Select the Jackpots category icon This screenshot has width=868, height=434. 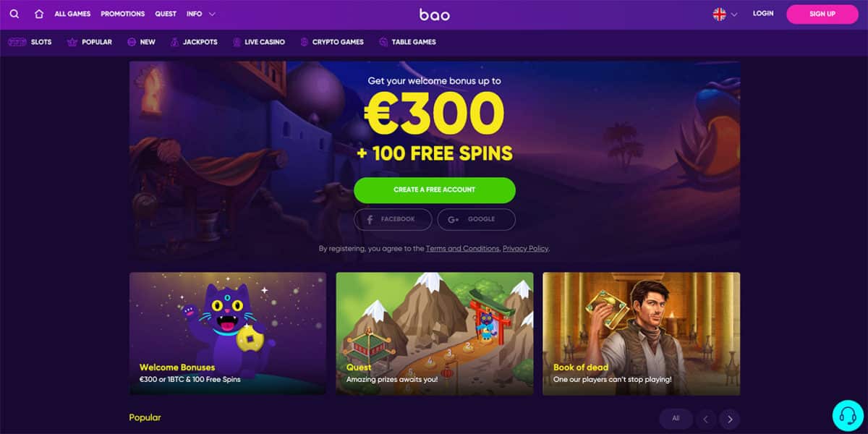click(174, 42)
